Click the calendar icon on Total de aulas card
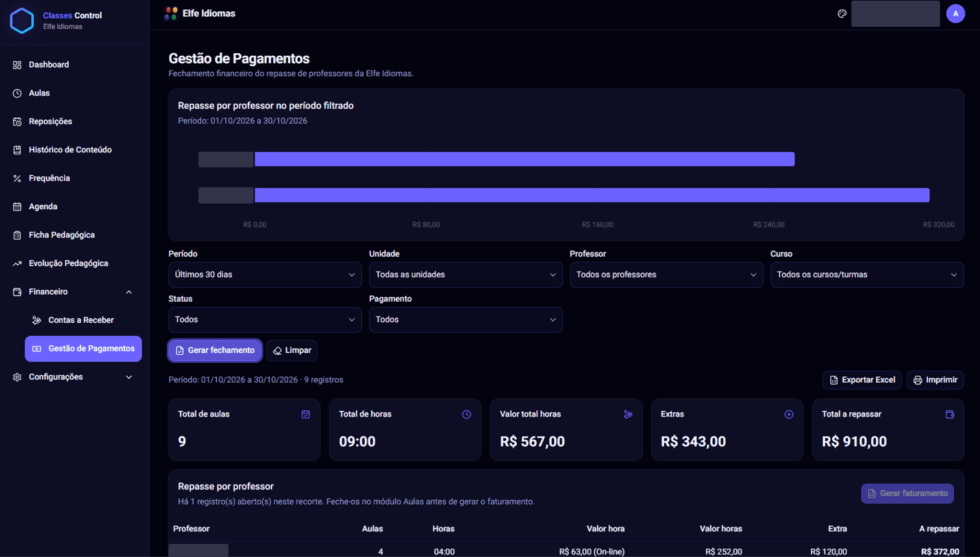 click(x=306, y=415)
